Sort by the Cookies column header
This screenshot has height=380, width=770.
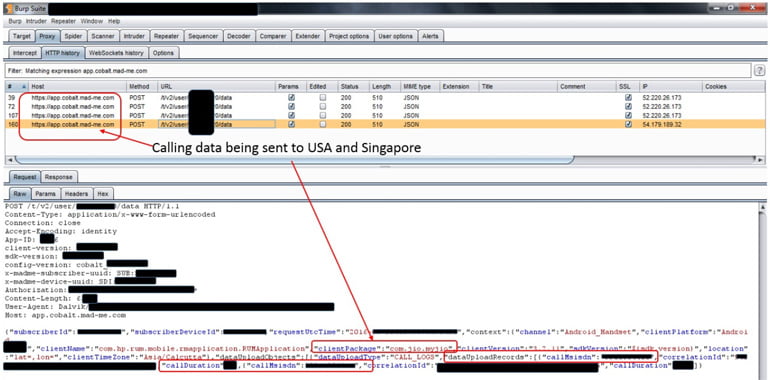tap(733, 86)
